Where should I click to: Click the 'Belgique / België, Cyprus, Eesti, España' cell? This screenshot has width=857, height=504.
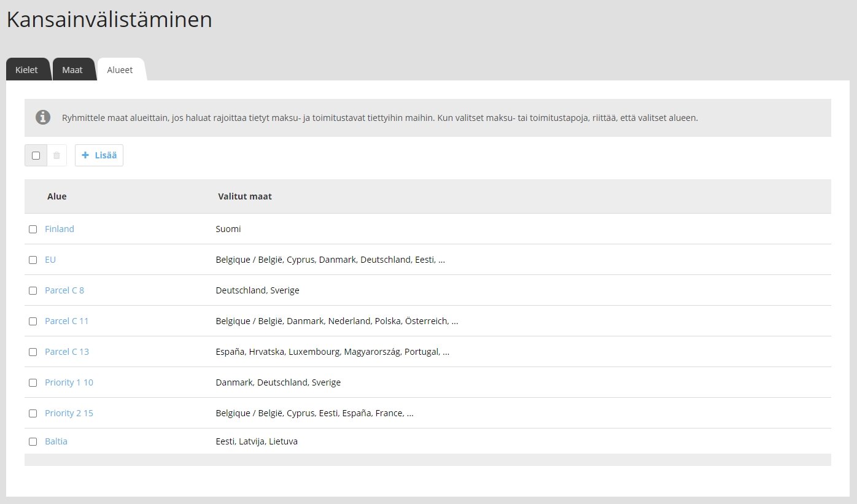pos(315,413)
